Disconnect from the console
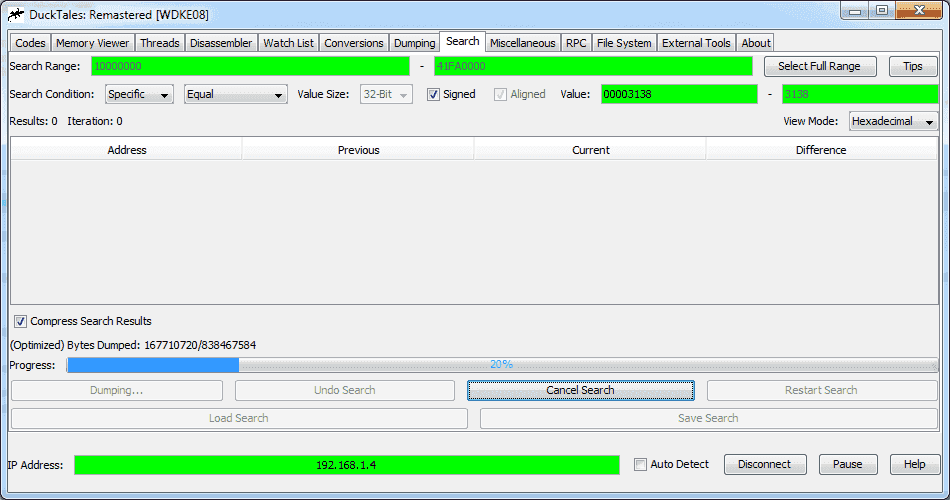The image size is (950, 500). click(x=765, y=464)
